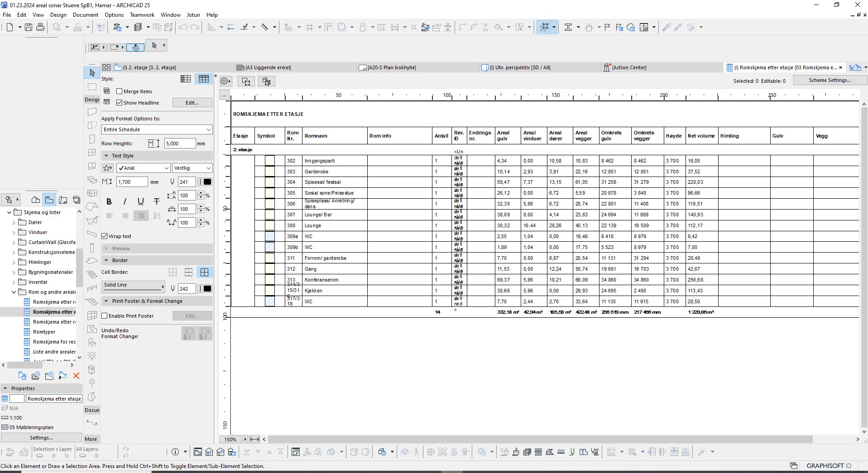Click the Italic text style icon
868x473 pixels.
point(125,202)
